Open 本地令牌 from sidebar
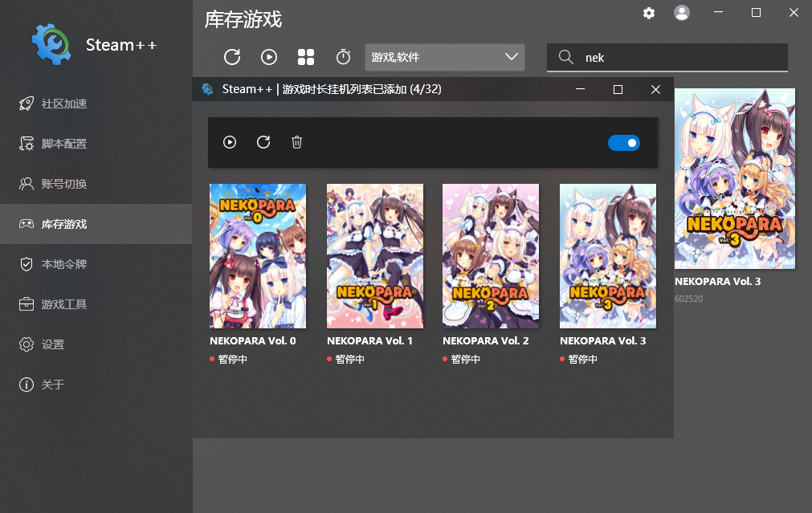Viewport: 812px width, 513px height. [x=96, y=264]
